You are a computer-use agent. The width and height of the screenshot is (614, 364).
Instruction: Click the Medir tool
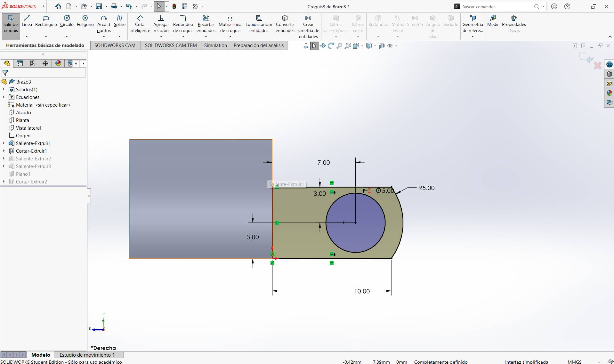493,21
